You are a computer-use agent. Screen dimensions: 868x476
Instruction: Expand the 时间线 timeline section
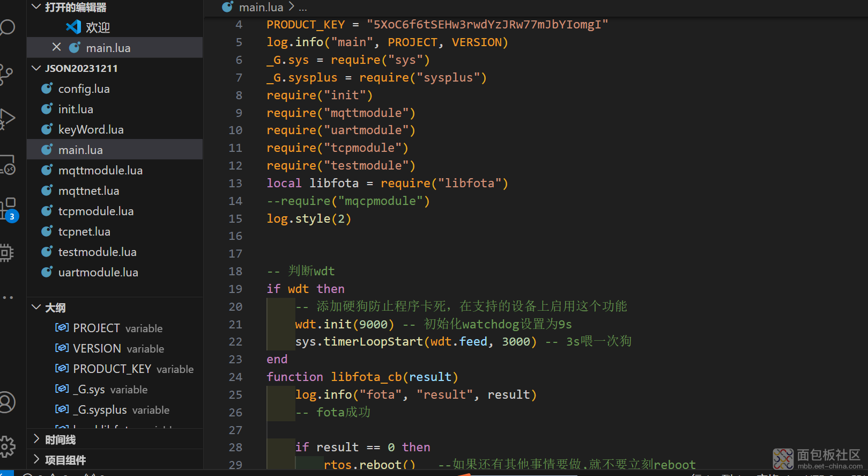coord(115,440)
